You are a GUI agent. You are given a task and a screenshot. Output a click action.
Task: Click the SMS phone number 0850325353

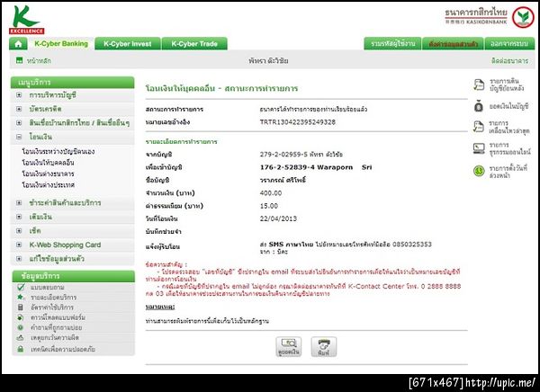click(412, 245)
